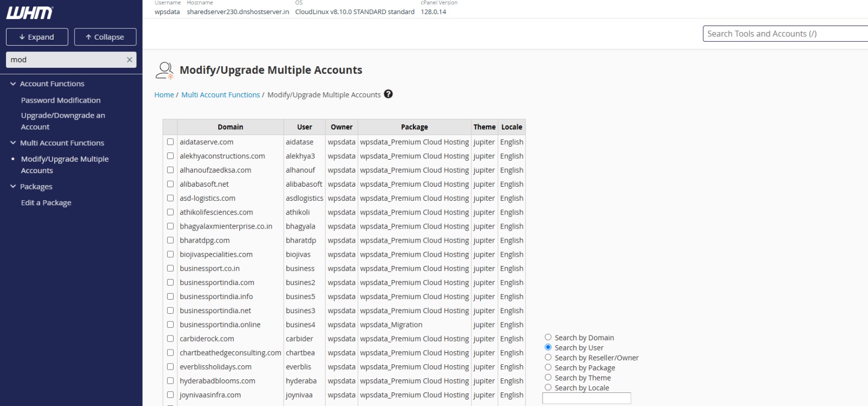Collapse the Multi Account Functions section
Image resolution: width=868 pixels, height=406 pixels.
click(13, 143)
